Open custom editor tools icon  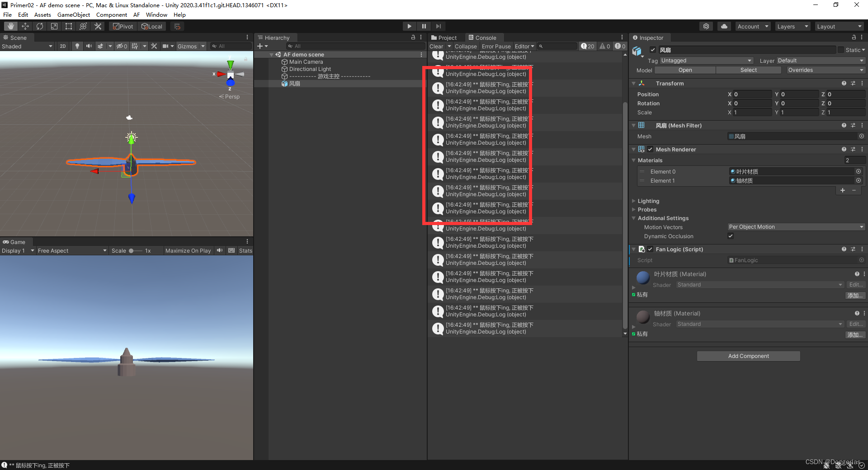(98, 26)
